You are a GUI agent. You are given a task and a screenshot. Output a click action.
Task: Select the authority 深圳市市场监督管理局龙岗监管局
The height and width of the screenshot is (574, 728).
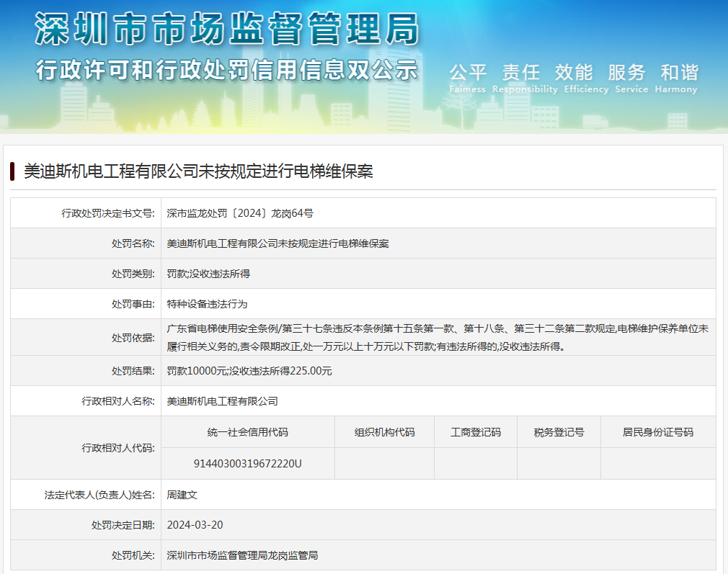pos(242,555)
